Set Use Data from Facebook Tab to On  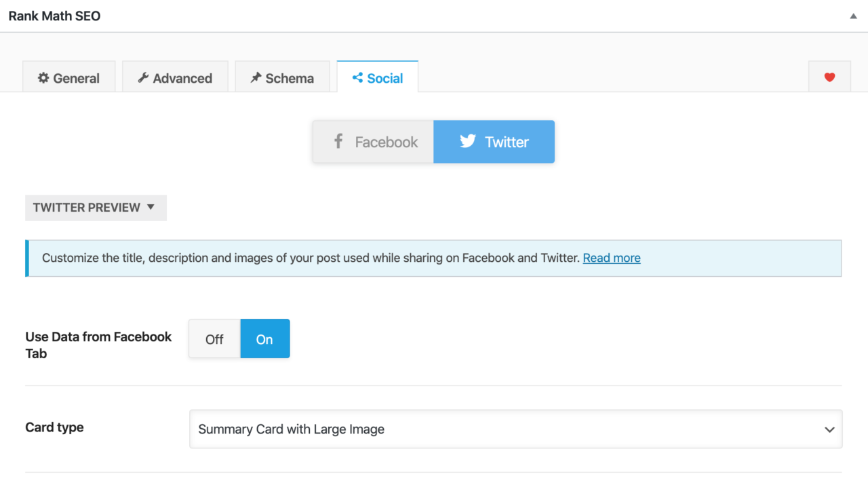pos(264,339)
